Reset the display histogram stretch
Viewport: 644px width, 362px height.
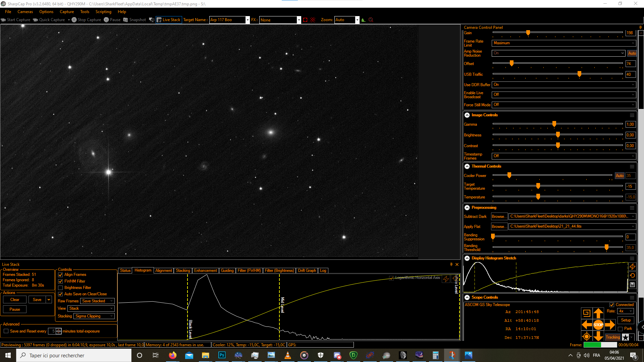click(x=632, y=276)
